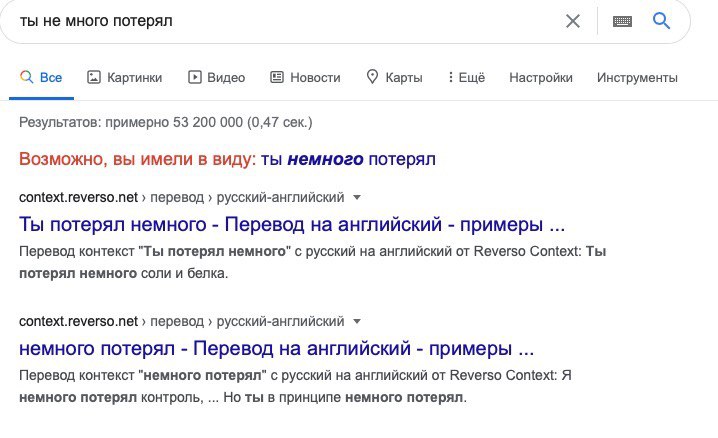Focus the search box containing "ты не много потерял"

280,21
